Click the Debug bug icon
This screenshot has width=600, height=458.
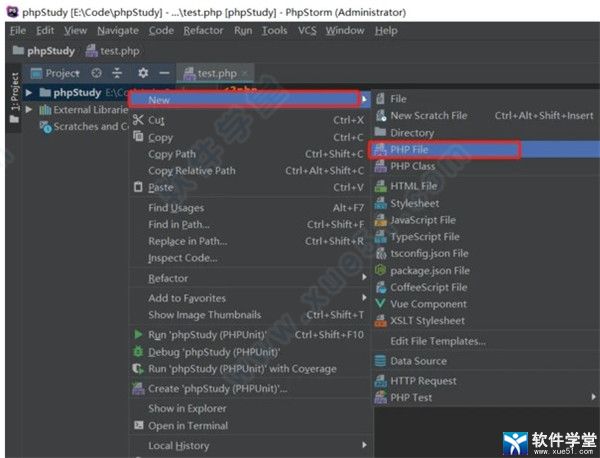pyautogui.click(x=138, y=352)
